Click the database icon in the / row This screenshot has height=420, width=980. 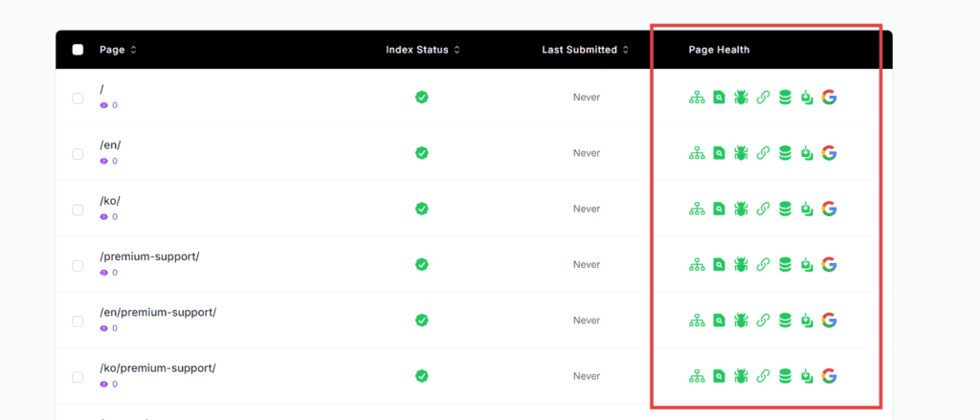pos(785,98)
